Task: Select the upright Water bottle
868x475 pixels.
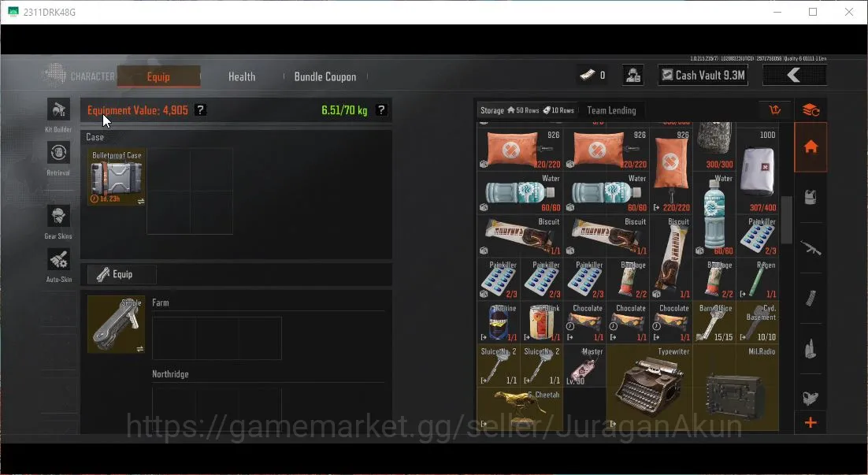Action: tap(714, 214)
